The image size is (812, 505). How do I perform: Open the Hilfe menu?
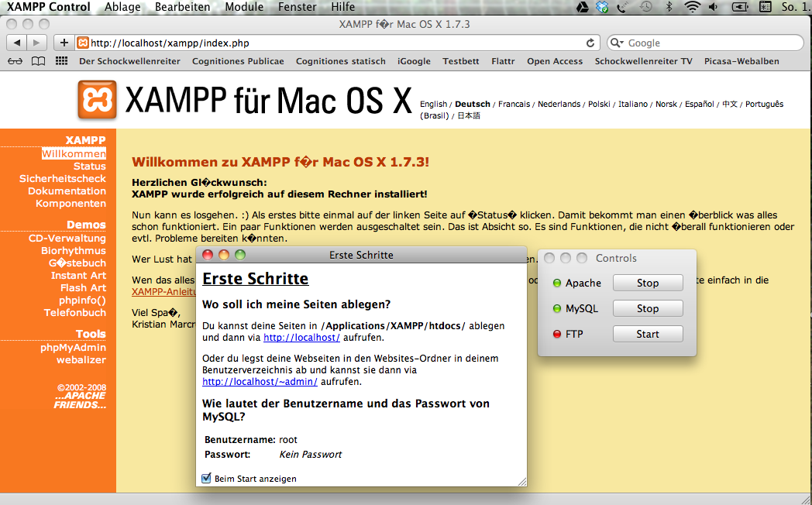coord(342,7)
